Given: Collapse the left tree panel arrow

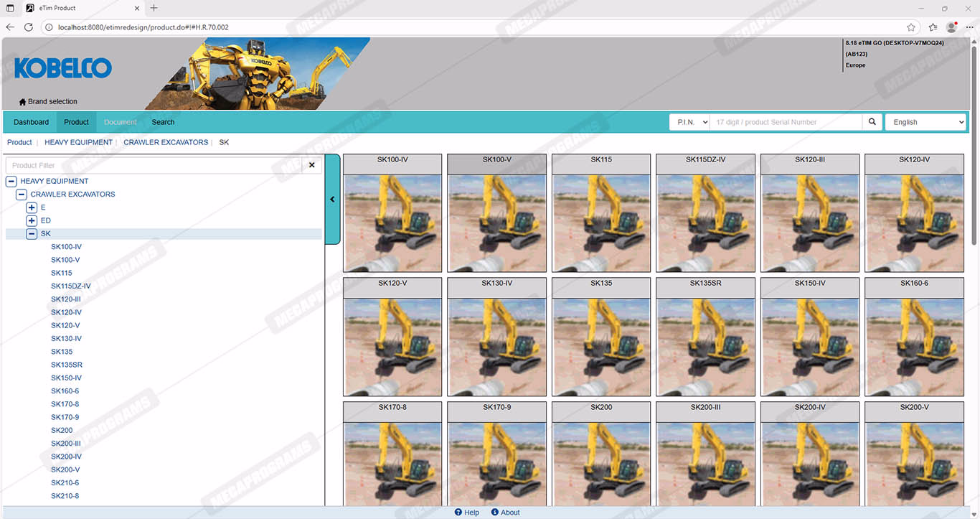Looking at the screenshot, I should click(332, 200).
